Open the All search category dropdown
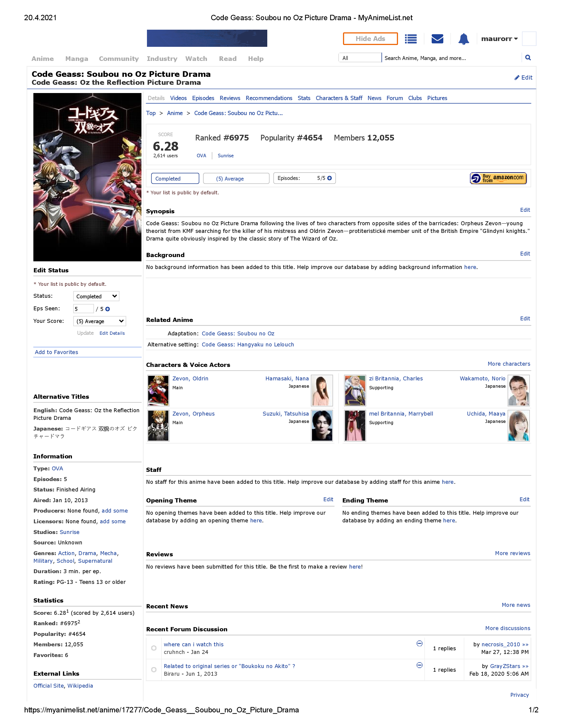The height and width of the screenshot is (728, 563). (x=360, y=58)
